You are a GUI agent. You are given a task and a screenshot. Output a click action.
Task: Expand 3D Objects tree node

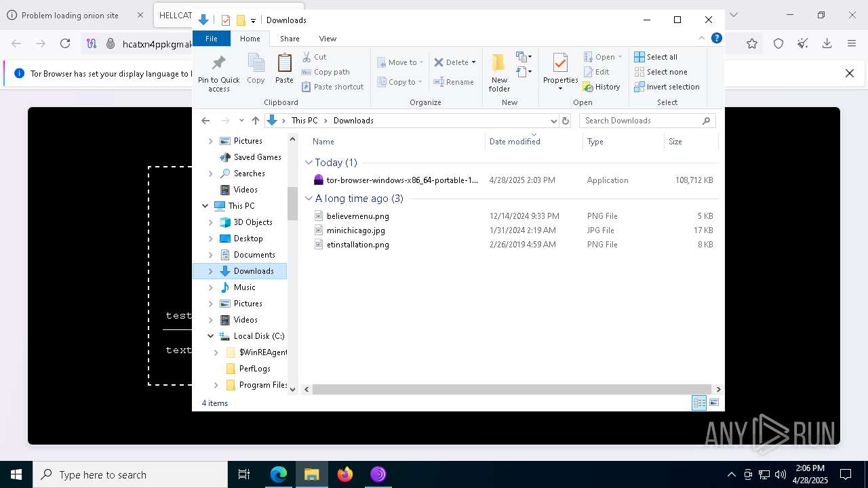(x=211, y=222)
